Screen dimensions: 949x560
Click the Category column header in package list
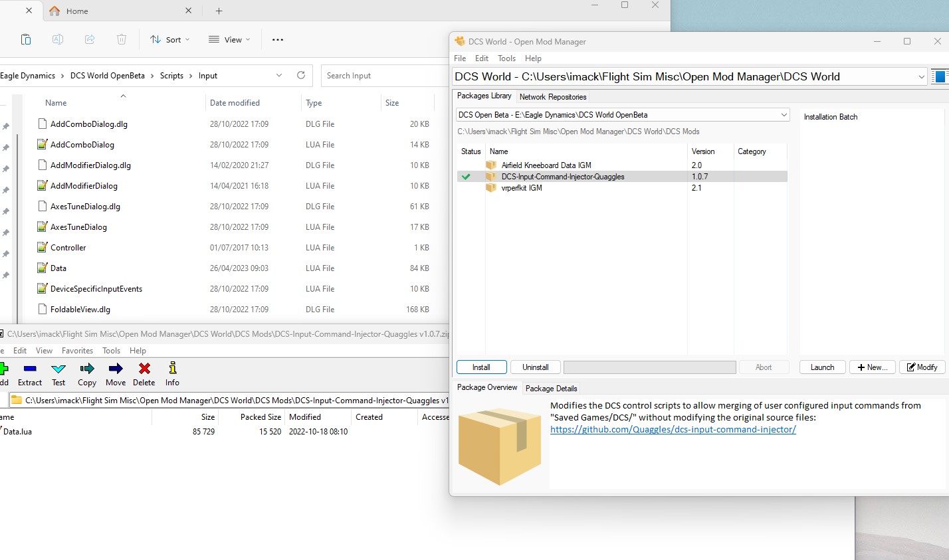click(752, 151)
